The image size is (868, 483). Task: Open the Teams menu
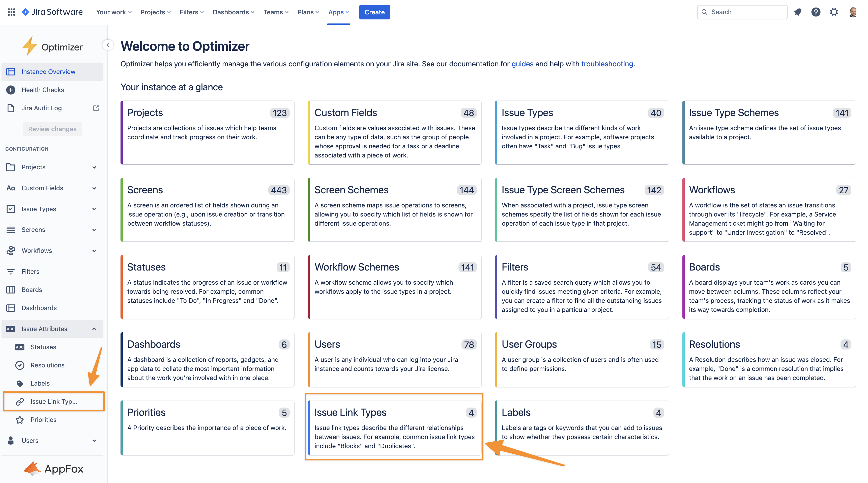pyautogui.click(x=276, y=12)
